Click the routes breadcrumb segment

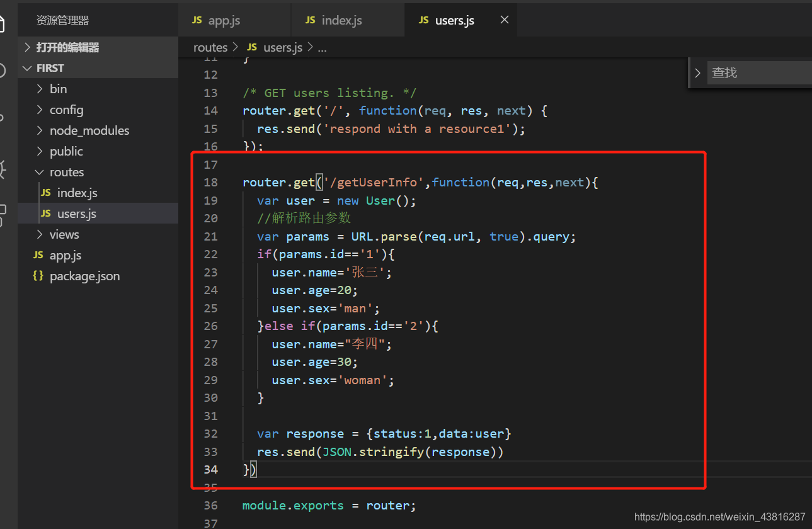(210, 47)
